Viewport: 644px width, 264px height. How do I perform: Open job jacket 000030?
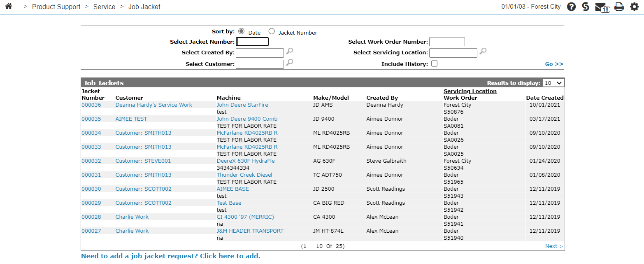91,189
